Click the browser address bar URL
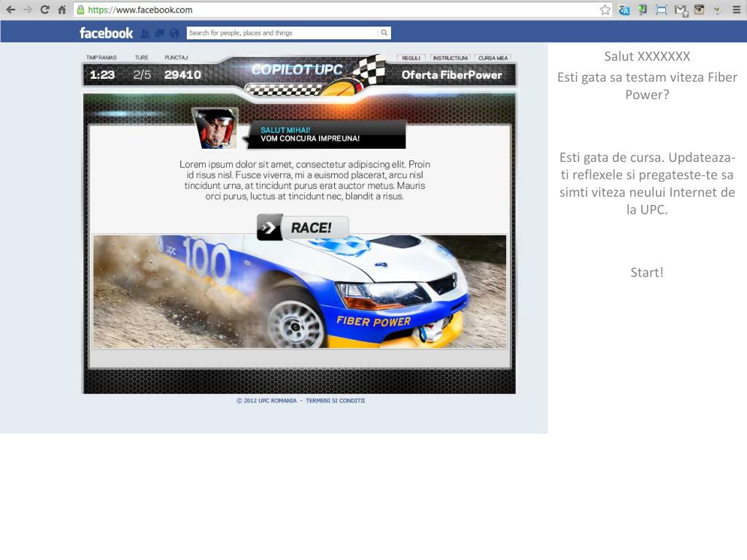 (140, 9)
